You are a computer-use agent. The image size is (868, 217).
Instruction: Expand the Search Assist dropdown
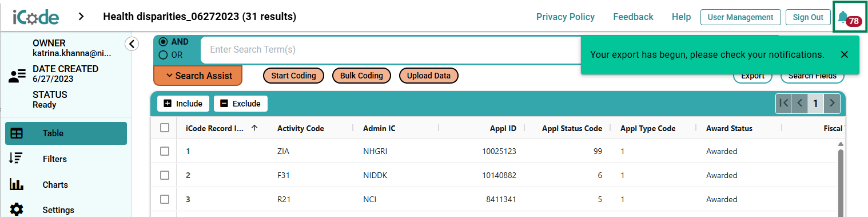click(198, 76)
